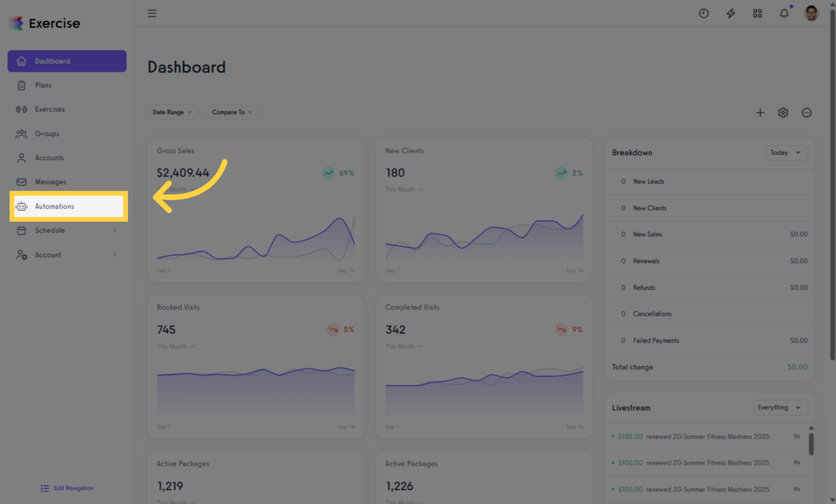Viewport: 836px width, 504px height.
Task: Add a widget with plus icon
Action: [760, 113]
